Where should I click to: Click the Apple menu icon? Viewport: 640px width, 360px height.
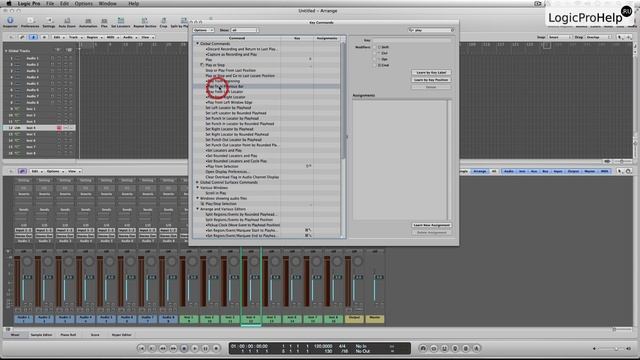tap(9, 3)
